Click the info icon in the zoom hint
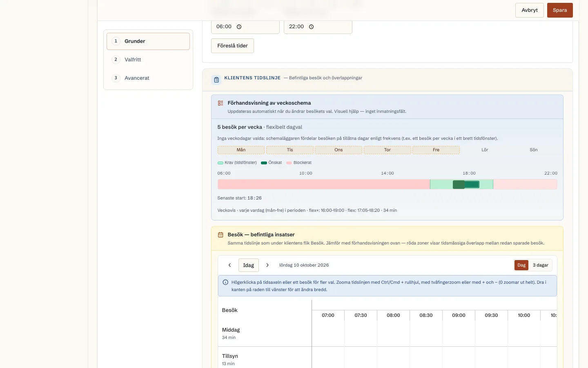This screenshot has height=368, width=588. tap(225, 282)
